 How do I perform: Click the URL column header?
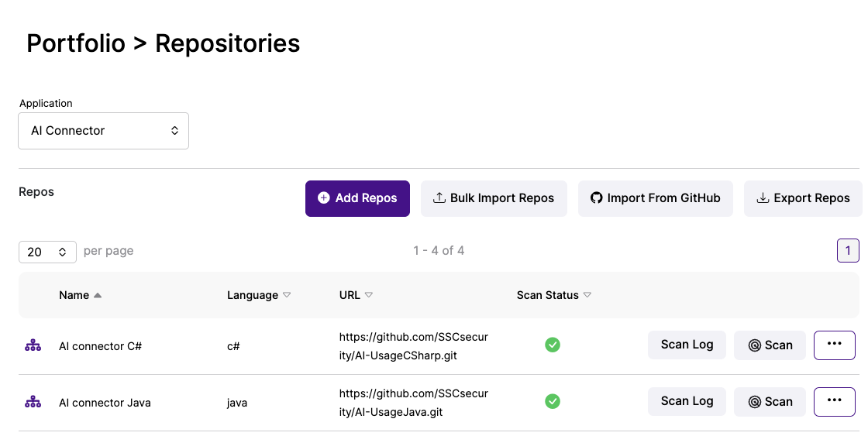click(x=350, y=295)
